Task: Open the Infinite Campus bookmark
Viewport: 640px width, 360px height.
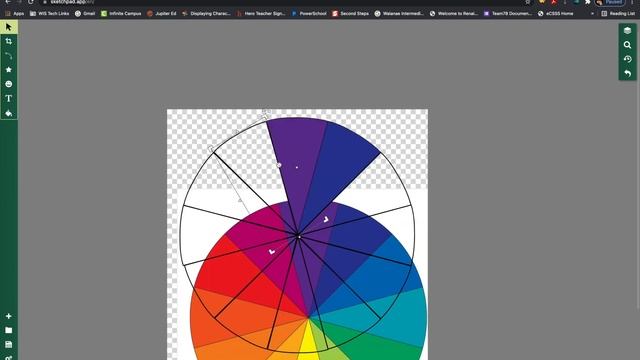Action: 121,13
